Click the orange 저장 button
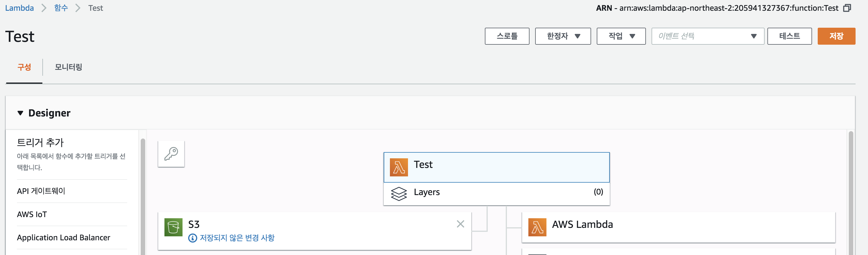The image size is (868, 255). point(836,36)
